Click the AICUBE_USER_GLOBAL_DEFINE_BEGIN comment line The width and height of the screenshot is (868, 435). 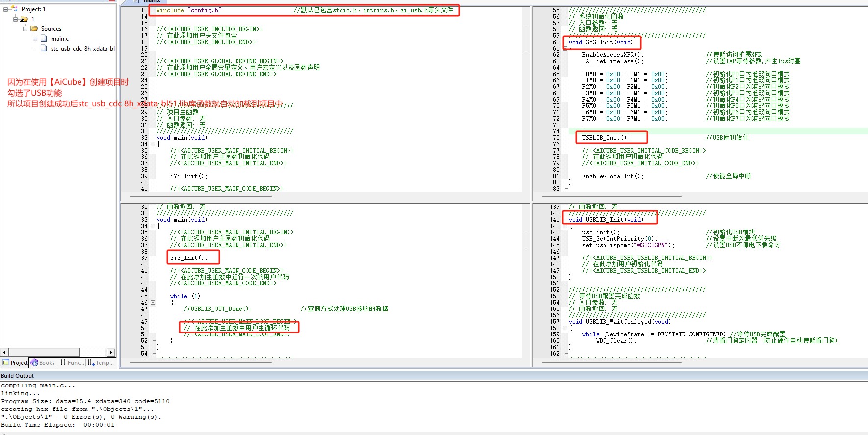click(220, 61)
